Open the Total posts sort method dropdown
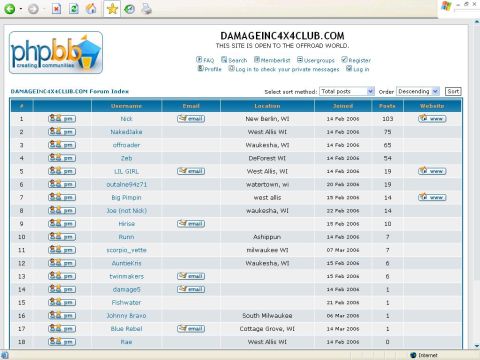 pyautogui.click(x=347, y=91)
